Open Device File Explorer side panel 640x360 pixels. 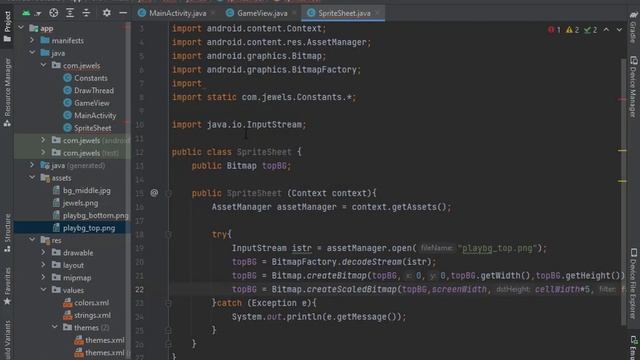[x=633, y=283]
